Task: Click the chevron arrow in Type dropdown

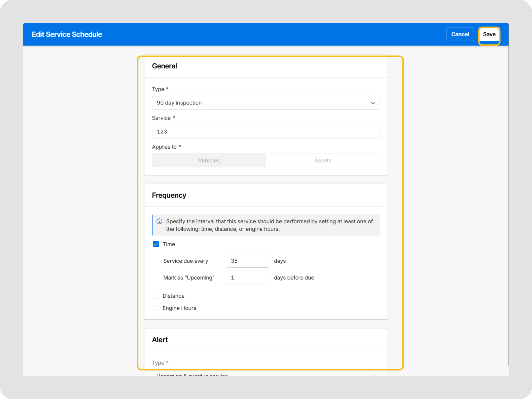Action: click(373, 103)
